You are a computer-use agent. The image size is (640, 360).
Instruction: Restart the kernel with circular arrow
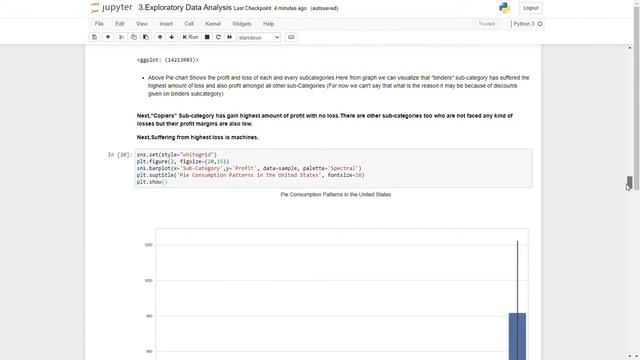tap(218, 37)
